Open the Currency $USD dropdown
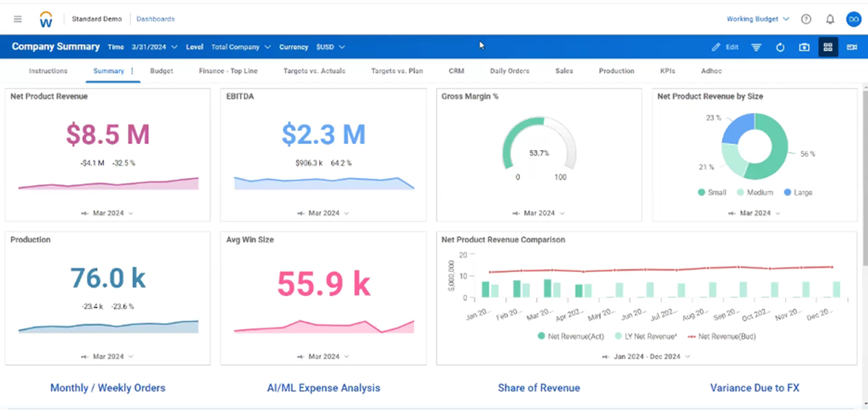Viewport: 868px width, 410px height. pos(331,47)
